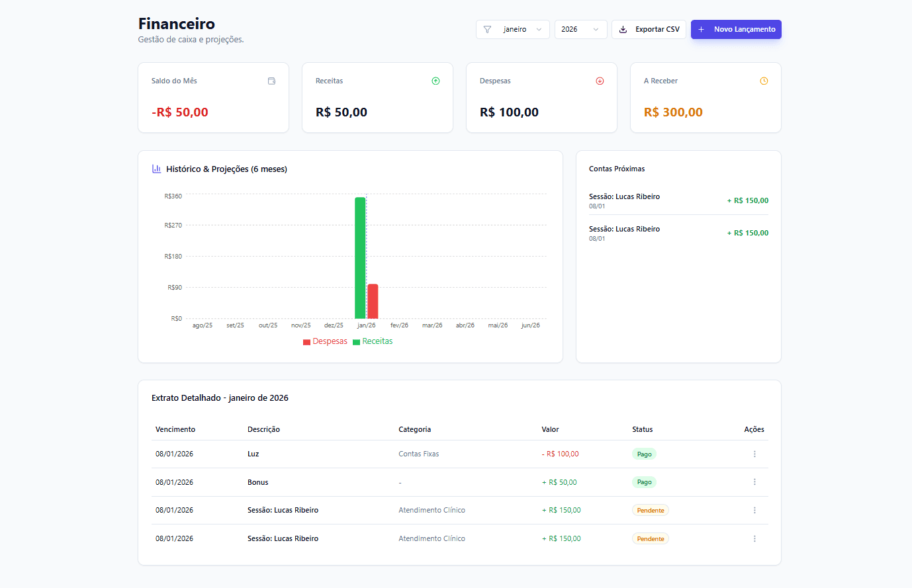Screen dimensions: 912x588
Task: Click the red down-arrow icon on the Despesas card
Action: 600,81
